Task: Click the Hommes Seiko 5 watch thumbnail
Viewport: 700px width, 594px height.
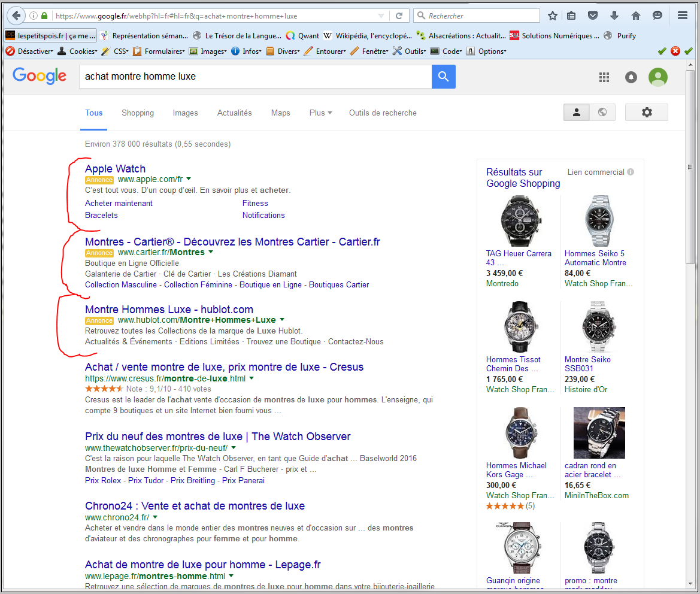Action: (599, 221)
